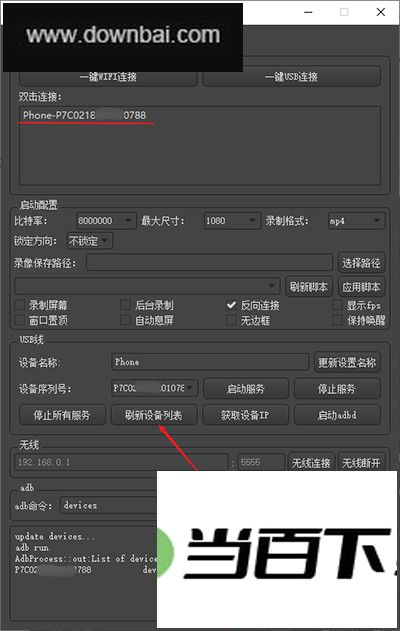The width and height of the screenshot is (400, 631).
Task: Click the 停止所有服务 button
Action: click(x=62, y=415)
